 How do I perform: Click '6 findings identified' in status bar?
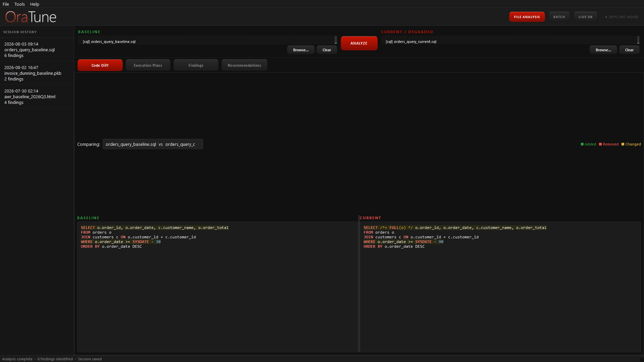tap(55, 359)
